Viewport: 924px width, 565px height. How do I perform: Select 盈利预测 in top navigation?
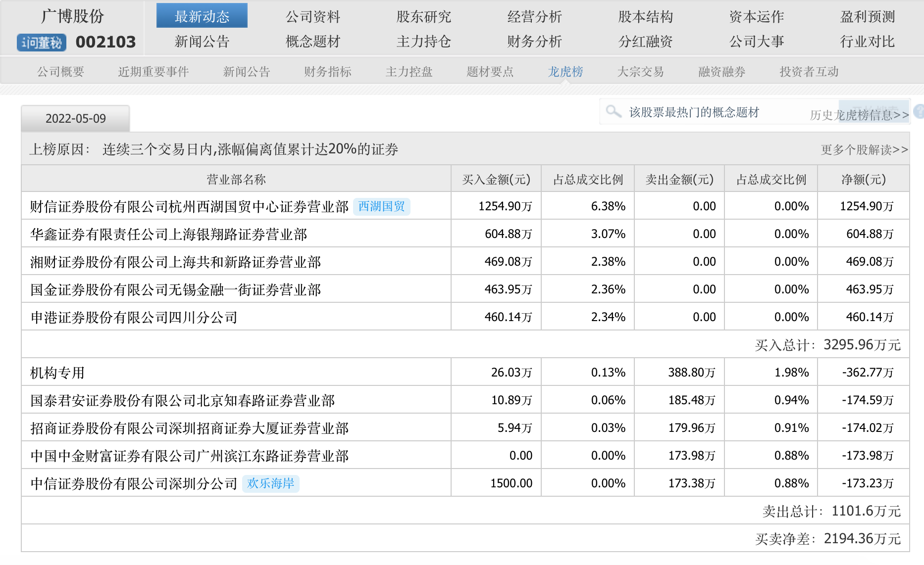pyautogui.click(x=867, y=17)
